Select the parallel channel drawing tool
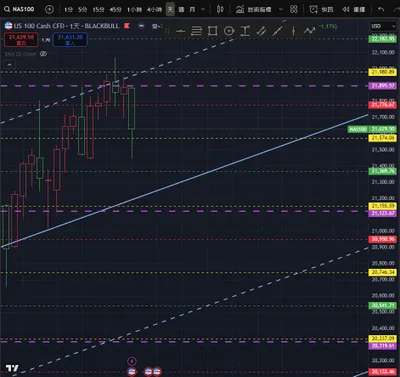 point(261,31)
